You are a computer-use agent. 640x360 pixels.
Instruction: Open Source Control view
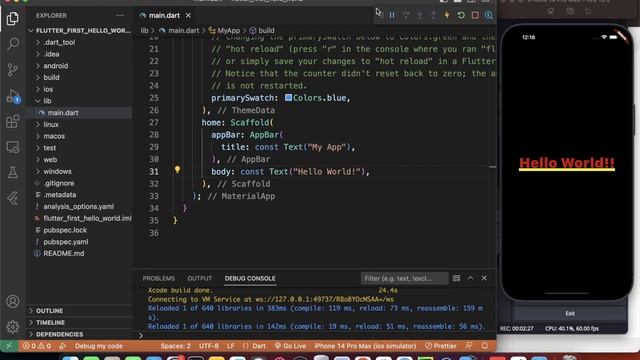point(12,70)
